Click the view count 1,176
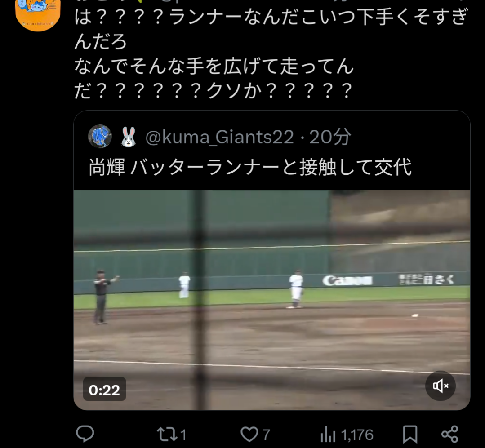The image size is (485, 448). (x=357, y=435)
